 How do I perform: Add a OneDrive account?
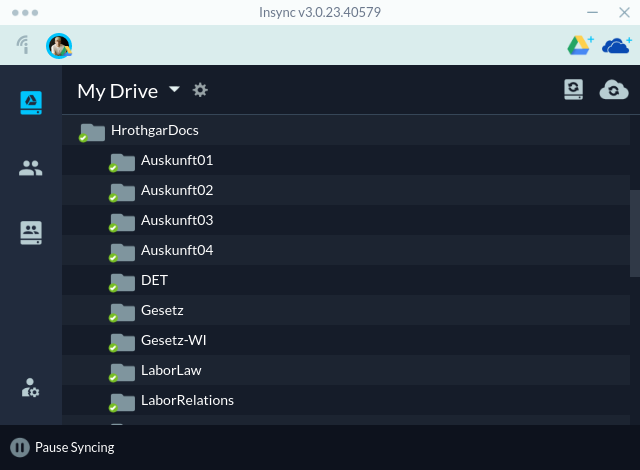point(617,45)
